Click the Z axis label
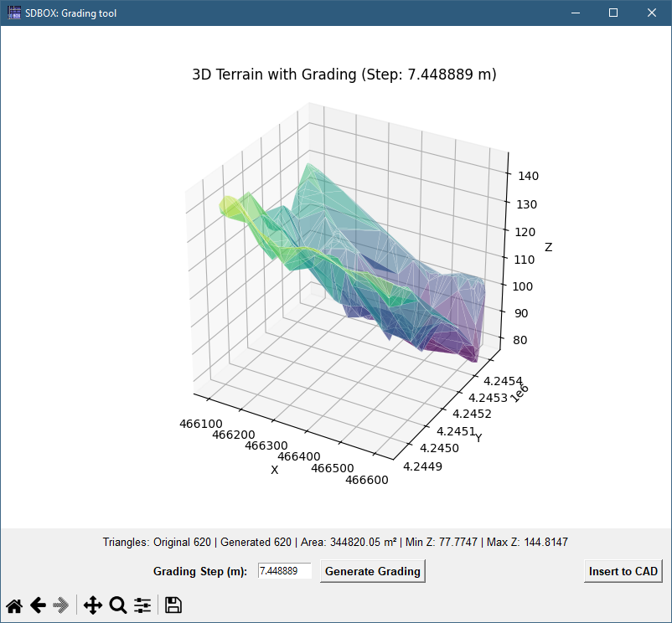 pos(548,248)
